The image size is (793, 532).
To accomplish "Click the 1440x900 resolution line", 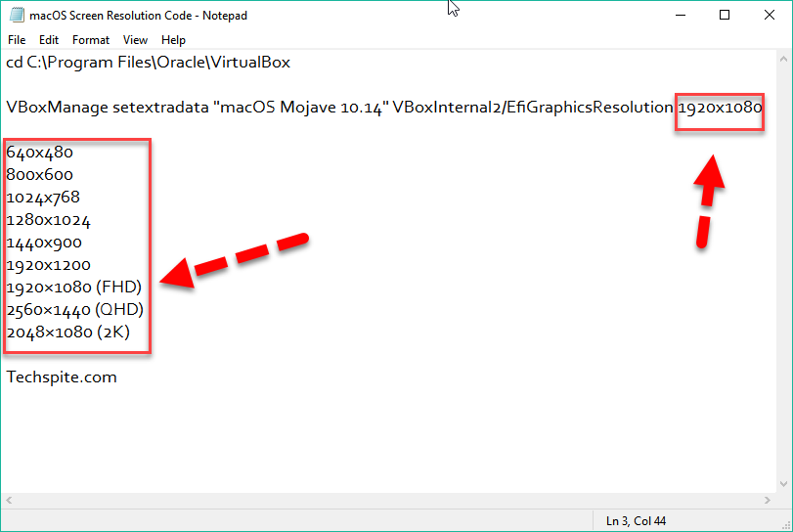I will coord(44,243).
